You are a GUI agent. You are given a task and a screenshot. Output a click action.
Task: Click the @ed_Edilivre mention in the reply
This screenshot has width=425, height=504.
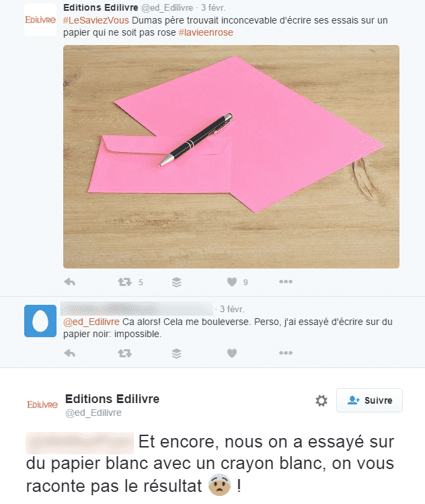pyautogui.click(x=91, y=322)
